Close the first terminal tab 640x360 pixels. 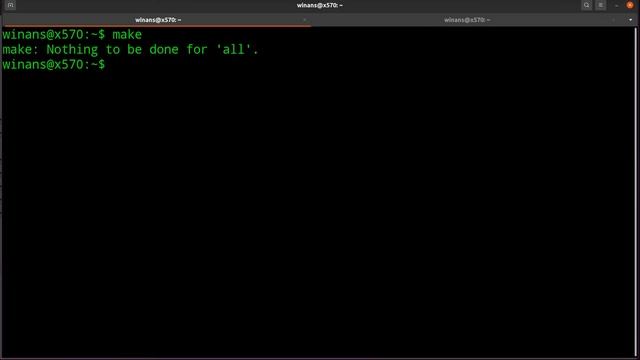pos(304,20)
